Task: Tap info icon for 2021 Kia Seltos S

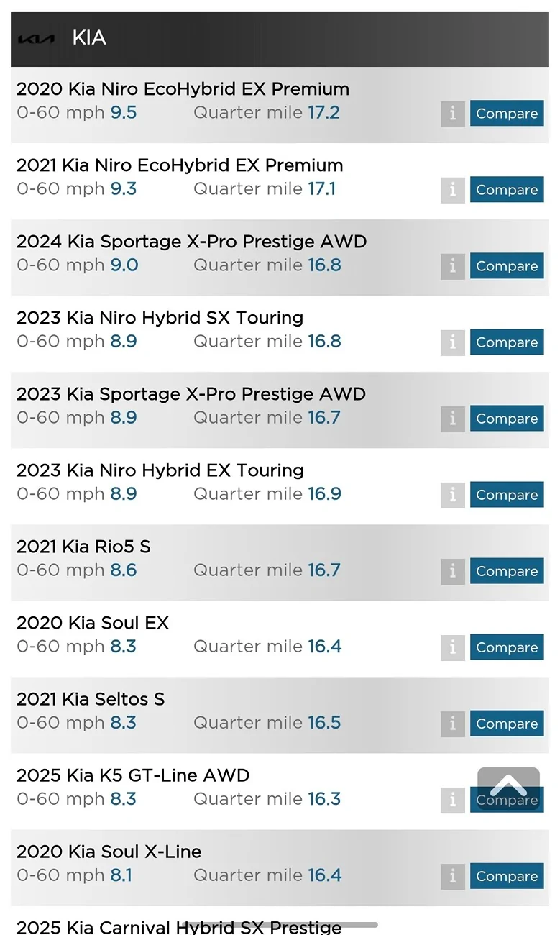Action: pyautogui.click(x=452, y=724)
